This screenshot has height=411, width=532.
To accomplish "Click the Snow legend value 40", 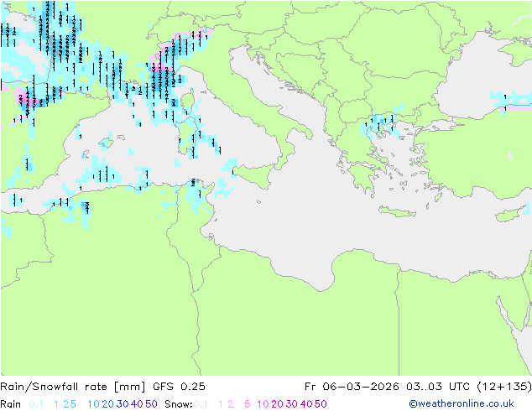I will tap(306, 404).
